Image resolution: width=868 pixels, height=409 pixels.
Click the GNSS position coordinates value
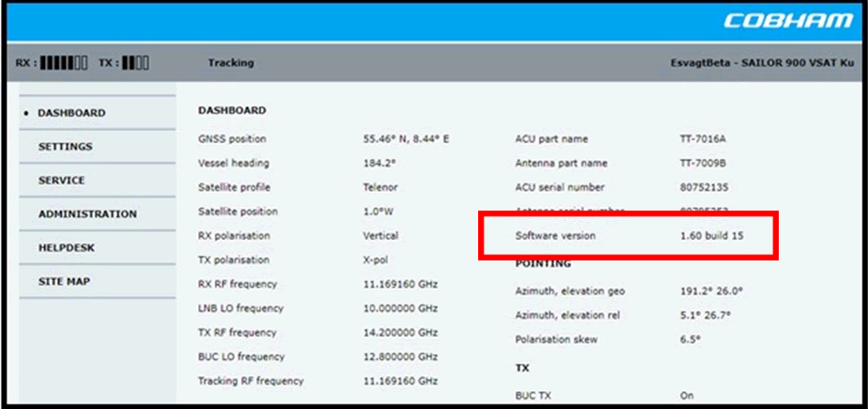click(406, 139)
